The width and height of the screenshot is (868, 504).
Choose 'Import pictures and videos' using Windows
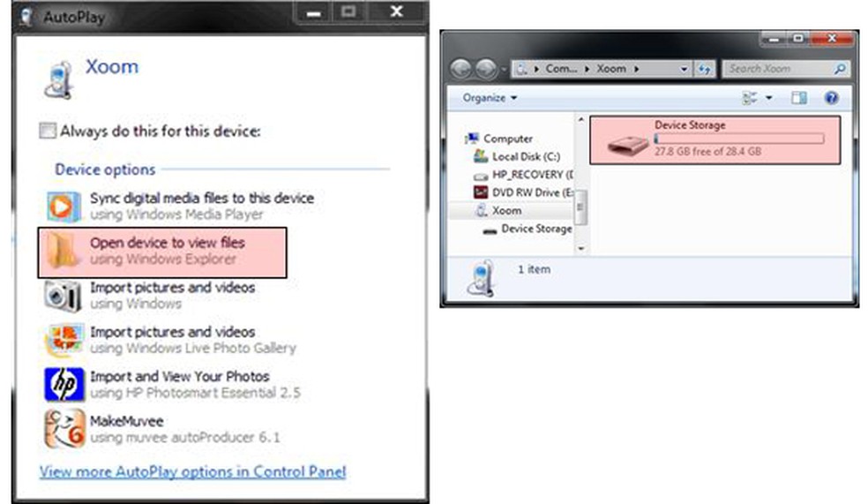click(173, 295)
